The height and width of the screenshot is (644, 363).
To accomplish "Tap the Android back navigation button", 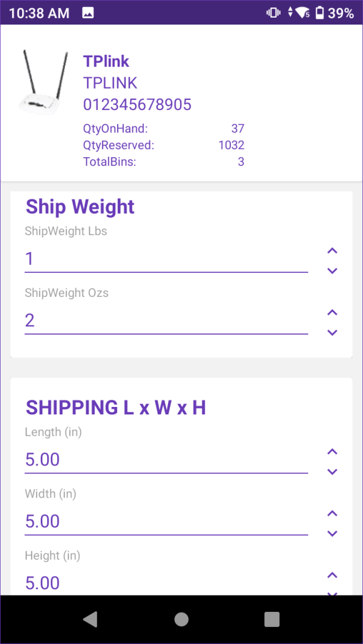I will click(x=91, y=619).
